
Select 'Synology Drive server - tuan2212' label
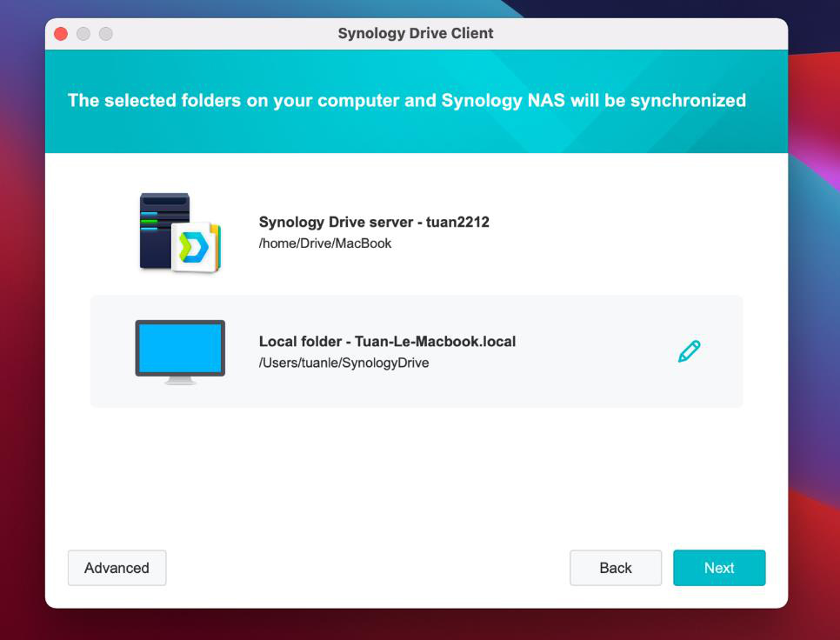(x=374, y=222)
